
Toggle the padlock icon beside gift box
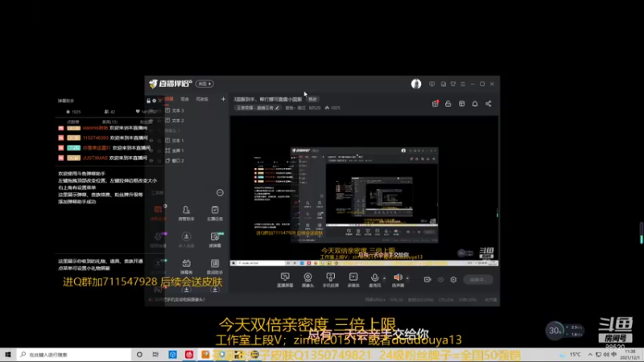(448, 104)
